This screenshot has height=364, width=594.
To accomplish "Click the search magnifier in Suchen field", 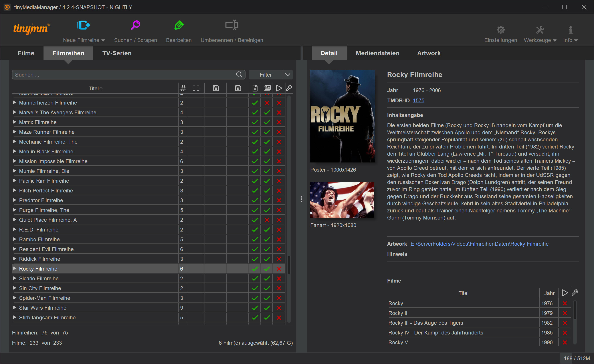I will 239,75.
